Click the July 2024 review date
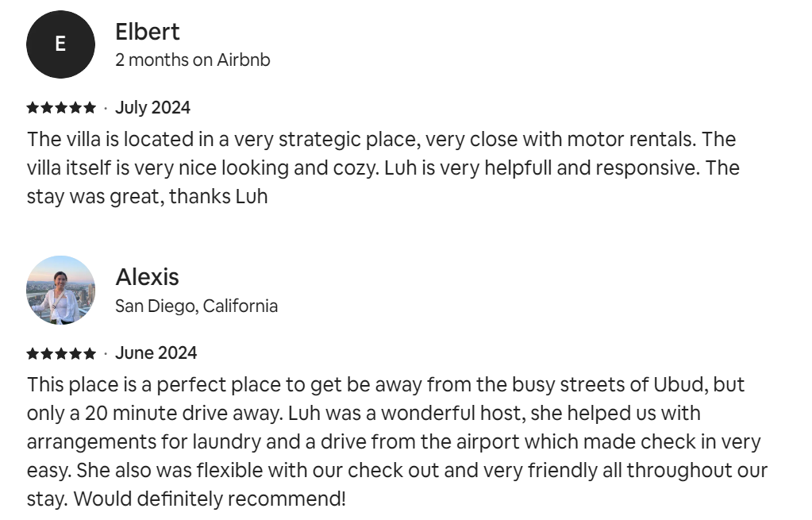This screenshot has height=520, width=812. [x=152, y=108]
